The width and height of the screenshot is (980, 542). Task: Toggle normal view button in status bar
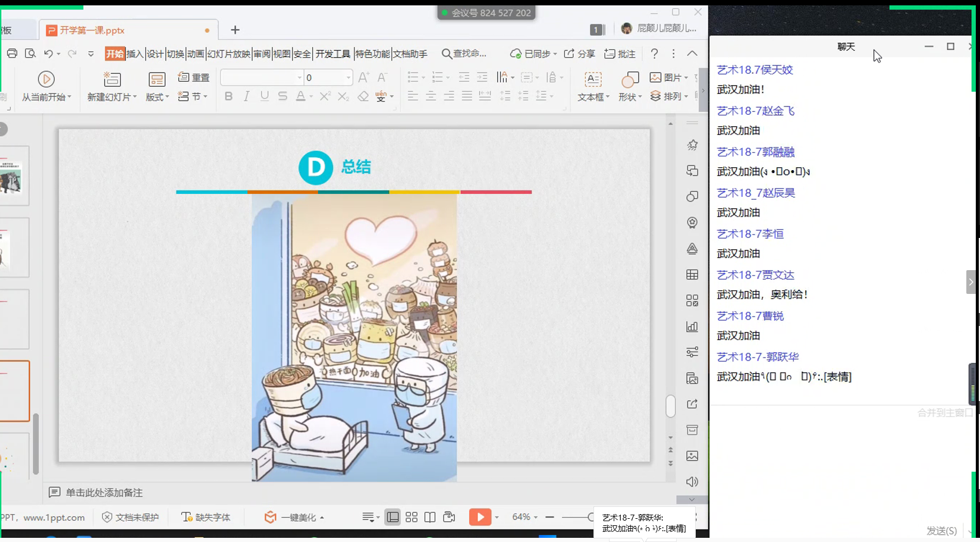[x=392, y=517]
